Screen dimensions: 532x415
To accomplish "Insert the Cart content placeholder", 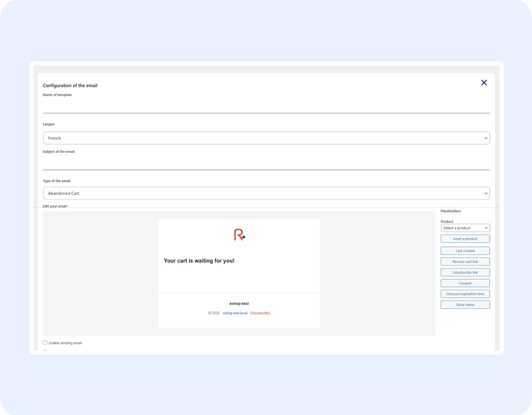I will click(465, 251).
